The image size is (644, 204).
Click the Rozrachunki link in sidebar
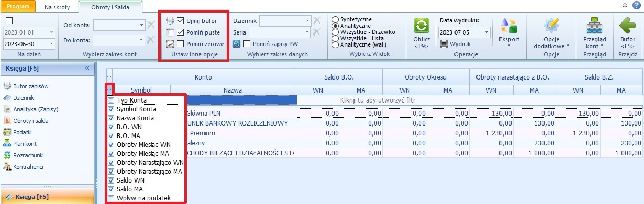(x=29, y=155)
